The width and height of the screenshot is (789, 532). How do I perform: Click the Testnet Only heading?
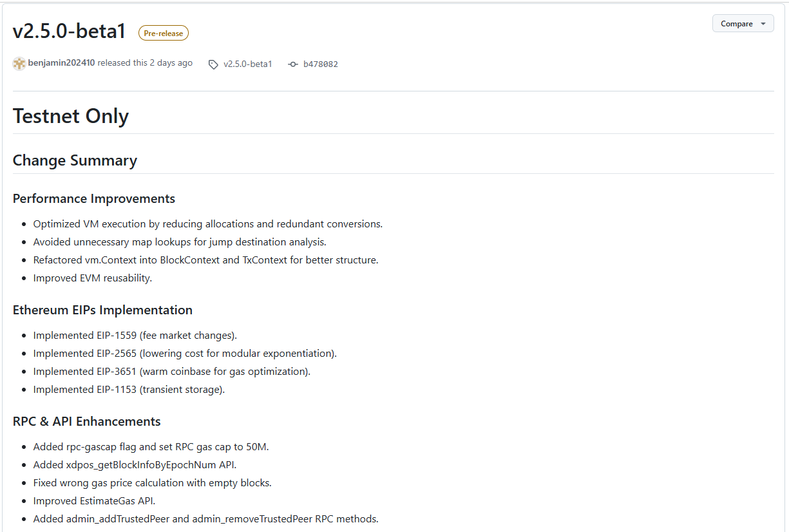pyautogui.click(x=70, y=116)
